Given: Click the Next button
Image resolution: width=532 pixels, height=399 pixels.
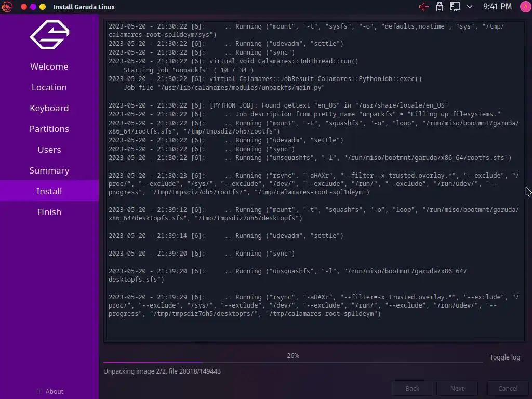Looking at the screenshot, I should (x=457, y=389).
